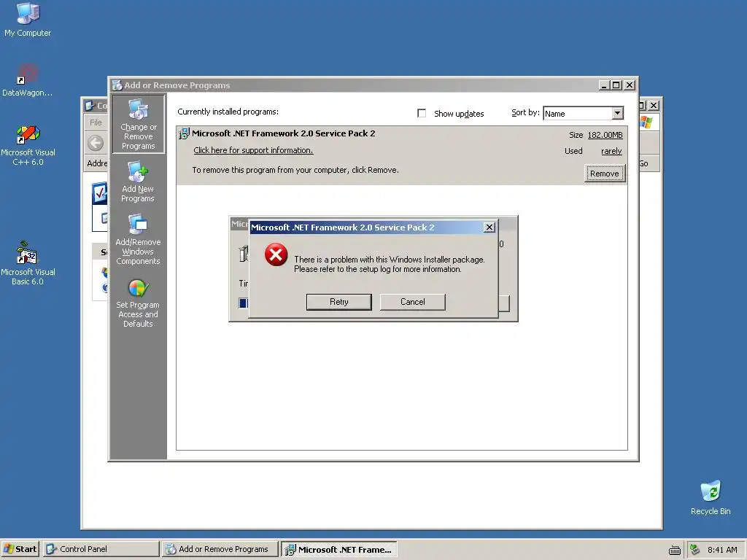The width and height of the screenshot is (747, 560).
Task: Select Add New Programs sidebar icon
Action: 138,182
